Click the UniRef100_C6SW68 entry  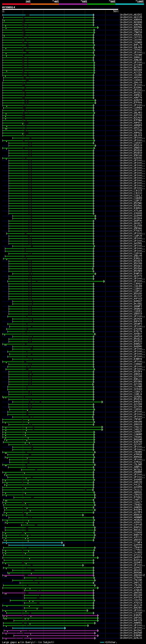coord(131,42)
